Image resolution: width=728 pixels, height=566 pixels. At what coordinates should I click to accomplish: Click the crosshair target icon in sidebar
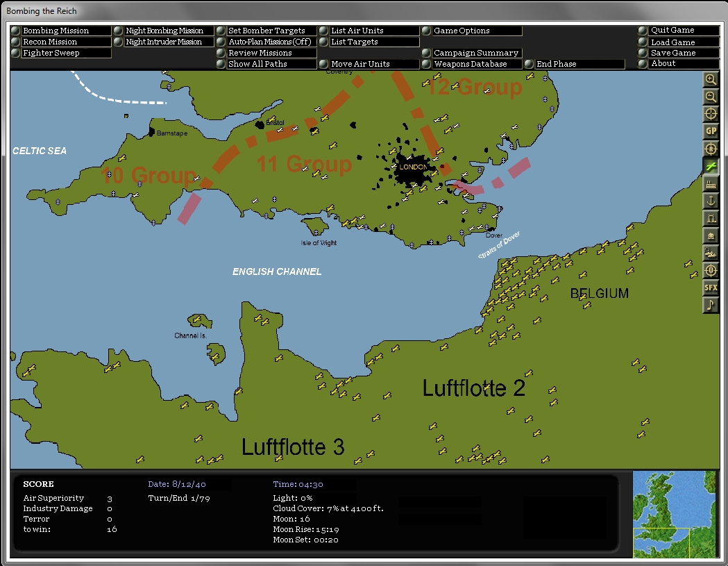711,114
